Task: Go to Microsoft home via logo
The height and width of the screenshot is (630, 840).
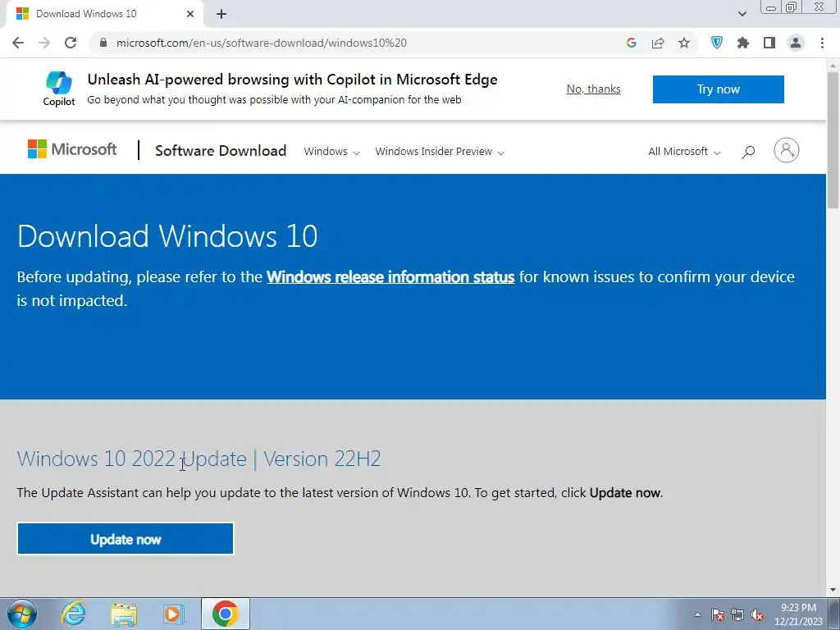Action: coord(72,149)
